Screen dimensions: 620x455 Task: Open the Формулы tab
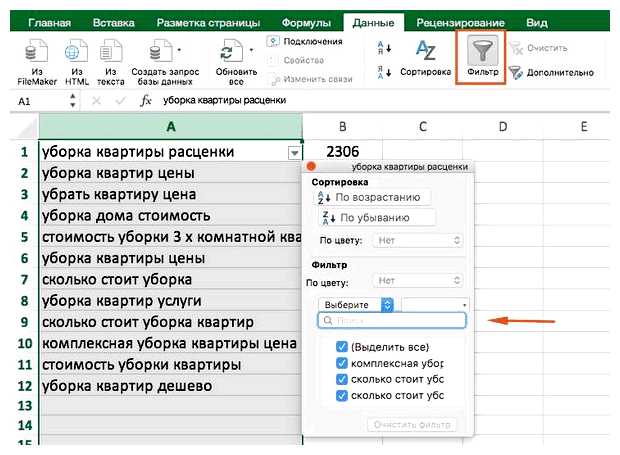point(306,23)
